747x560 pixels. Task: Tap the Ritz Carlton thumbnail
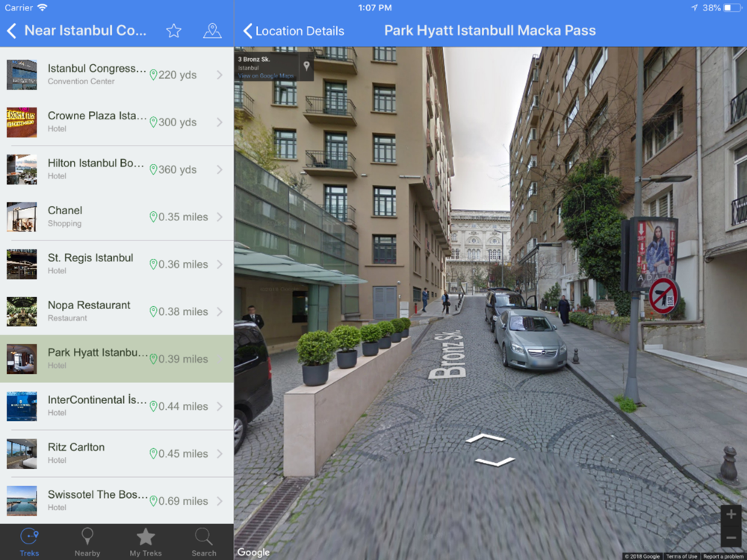coord(22,454)
